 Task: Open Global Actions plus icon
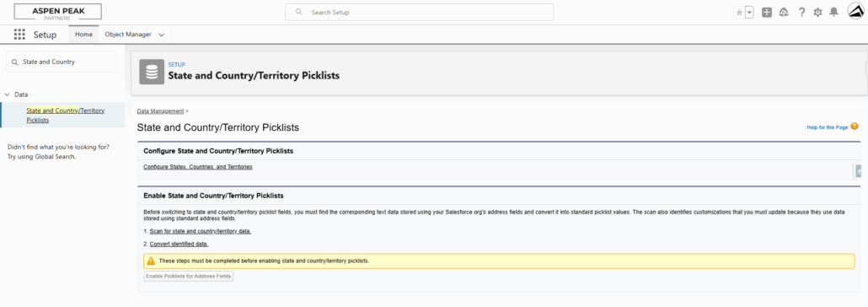[767, 12]
